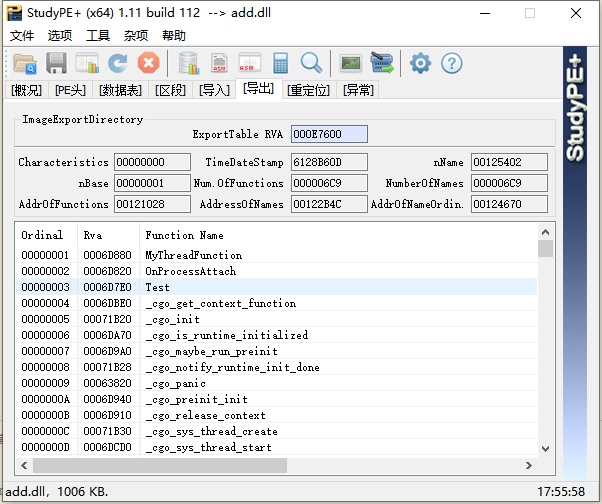Click the AddressOfNames value field

click(x=329, y=204)
